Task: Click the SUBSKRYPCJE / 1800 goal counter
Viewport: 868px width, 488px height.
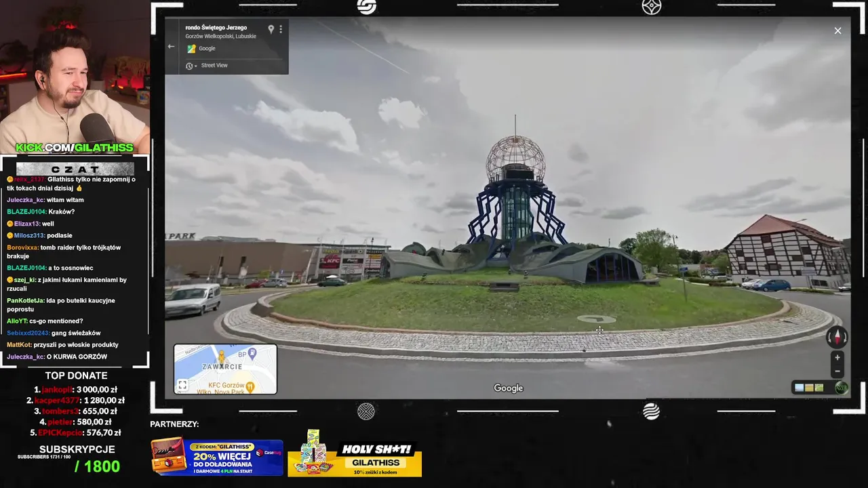Action: point(77,459)
